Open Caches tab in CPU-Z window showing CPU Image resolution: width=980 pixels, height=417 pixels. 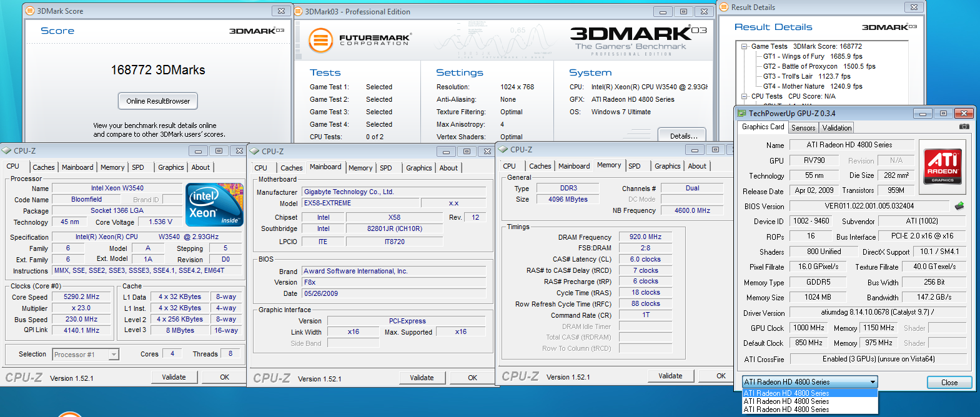point(44,167)
